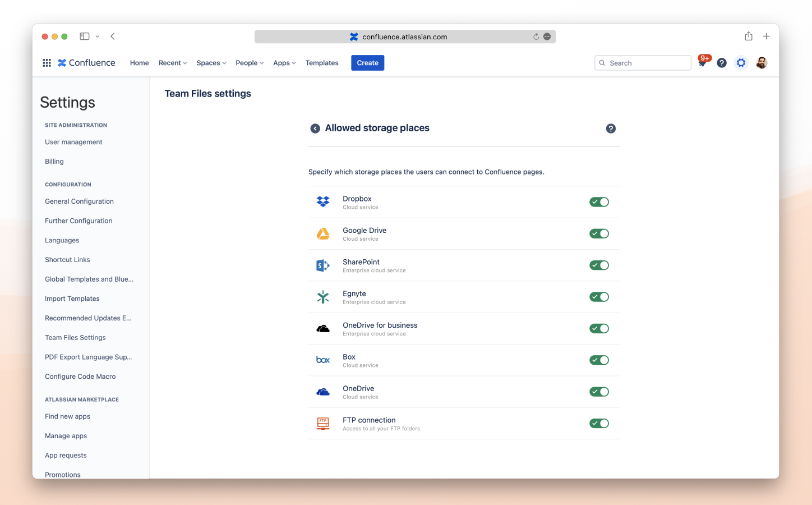The height and width of the screenshot is (505, 812).
Task: Toggle the OneDrive cloud service switch
Action: pyautogui.click(x=599, y=392)
